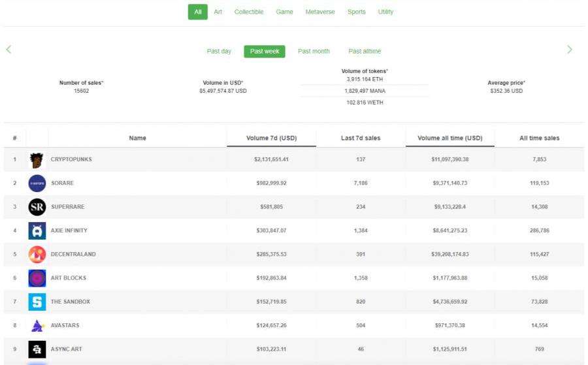
Task: Open the CRYPTOPUNKS project link
Action: pos(71,159)
